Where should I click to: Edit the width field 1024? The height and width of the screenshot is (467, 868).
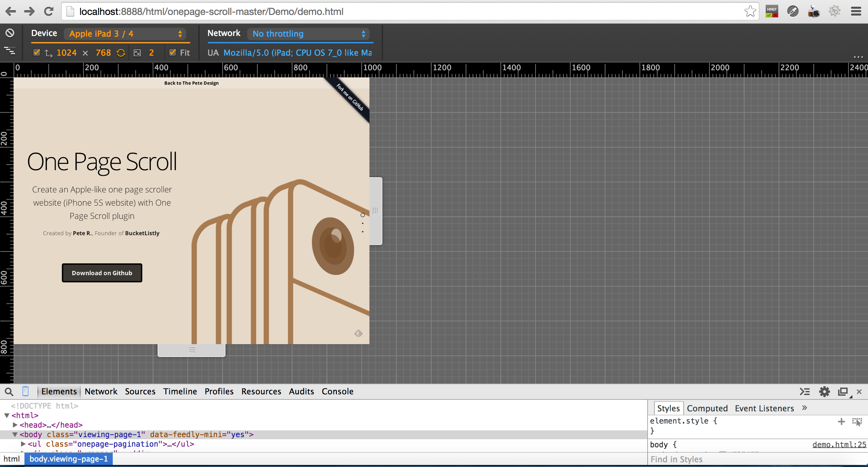(67, 53)
